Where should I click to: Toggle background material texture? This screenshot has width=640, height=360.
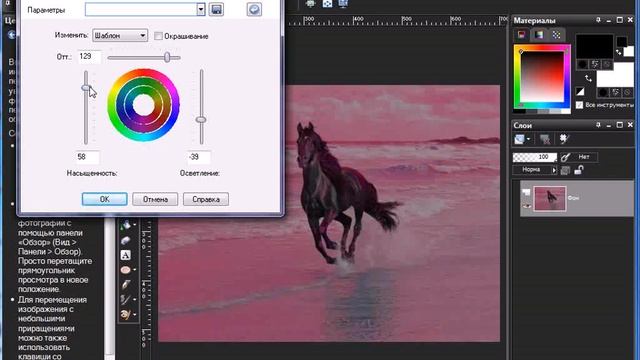click(x=616, y=93)
